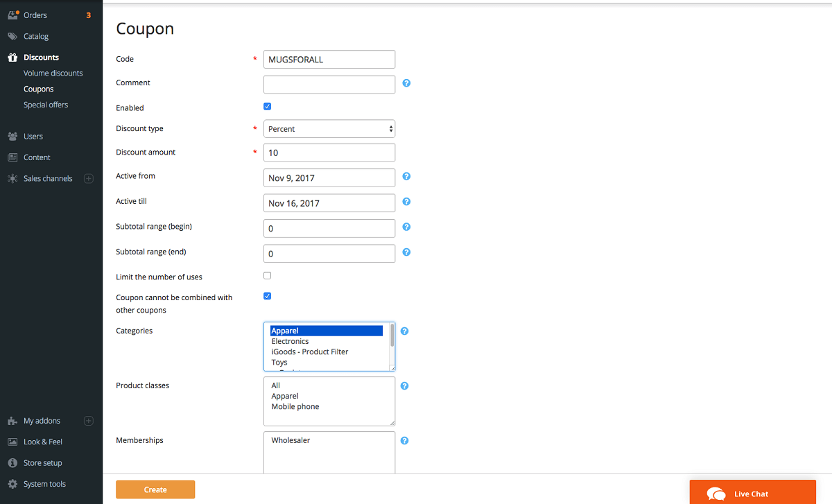The height and width of the screenshot is (504, 832).
Task: Select Electronics in Categories list
Action: pos(290,342)
